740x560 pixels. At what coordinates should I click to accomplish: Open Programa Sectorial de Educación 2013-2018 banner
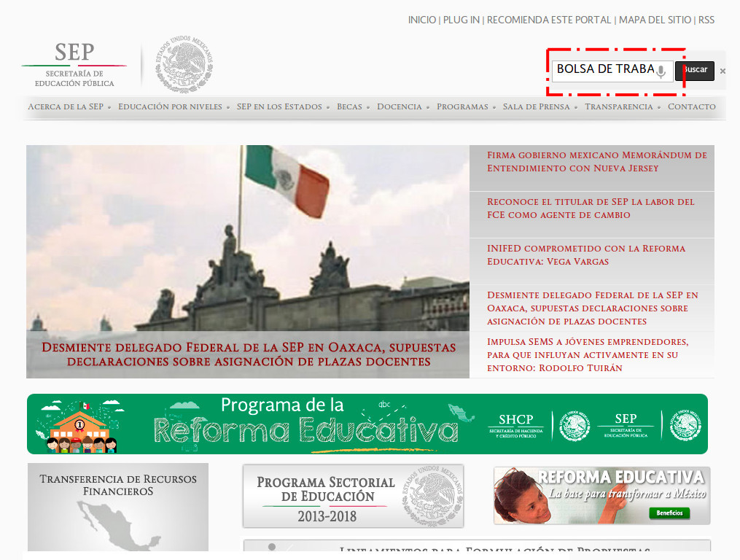[x=353, y=497]
